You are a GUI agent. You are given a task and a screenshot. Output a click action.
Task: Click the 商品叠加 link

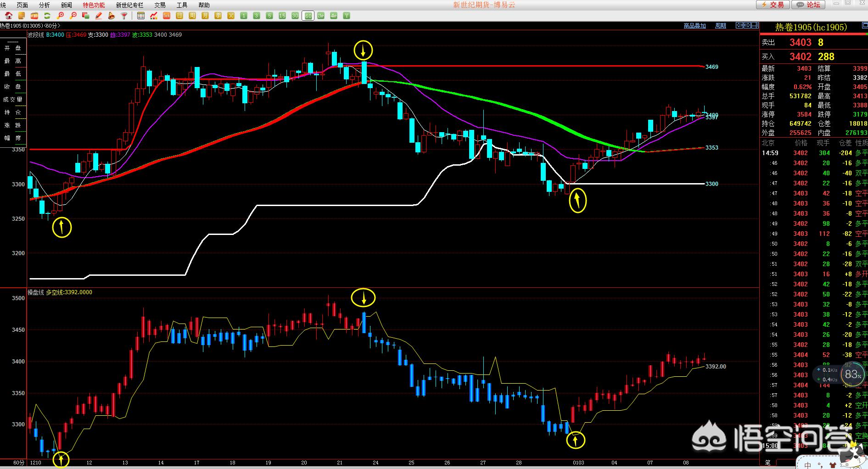[x=694, y=26]
